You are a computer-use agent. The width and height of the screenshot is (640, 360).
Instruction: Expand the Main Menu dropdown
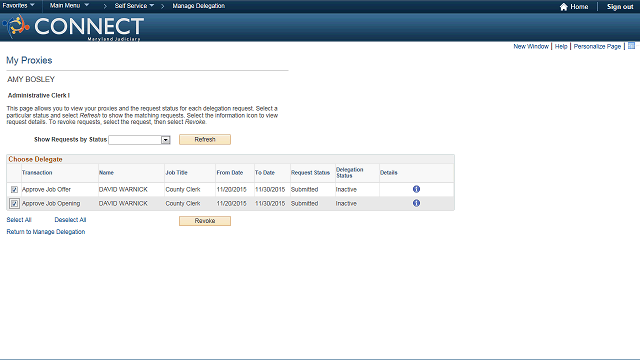click(x=69, y=6)
